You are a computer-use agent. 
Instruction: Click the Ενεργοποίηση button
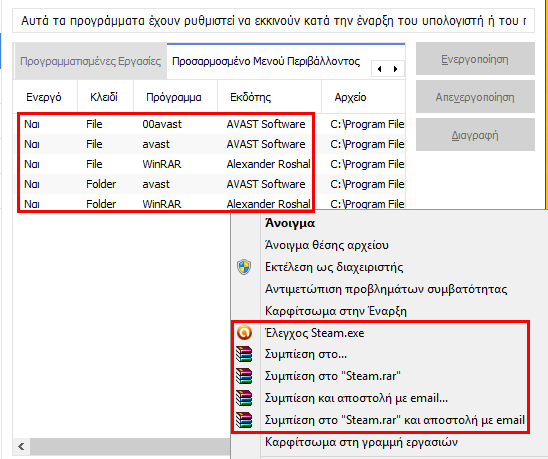[475, 59]
